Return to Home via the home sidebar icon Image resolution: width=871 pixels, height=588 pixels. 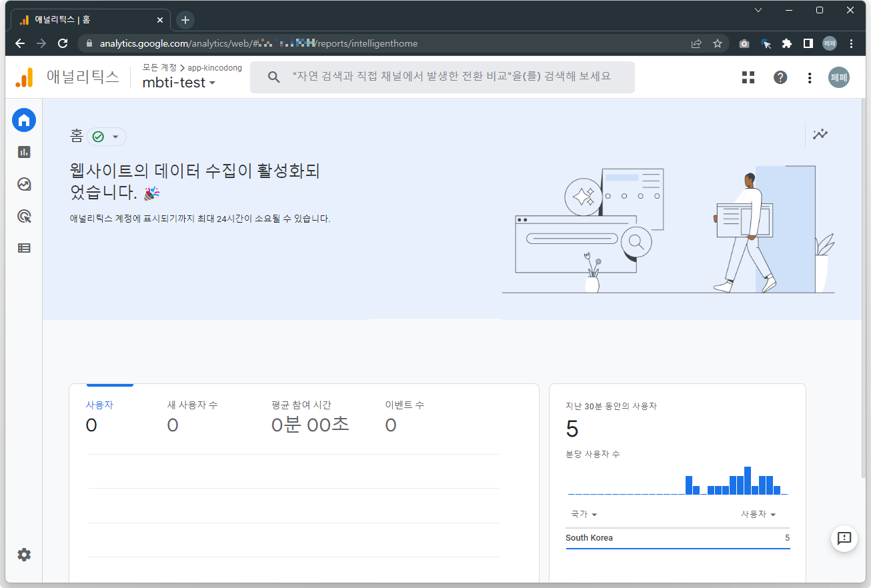pyautogui.click(x=24, y=120)
